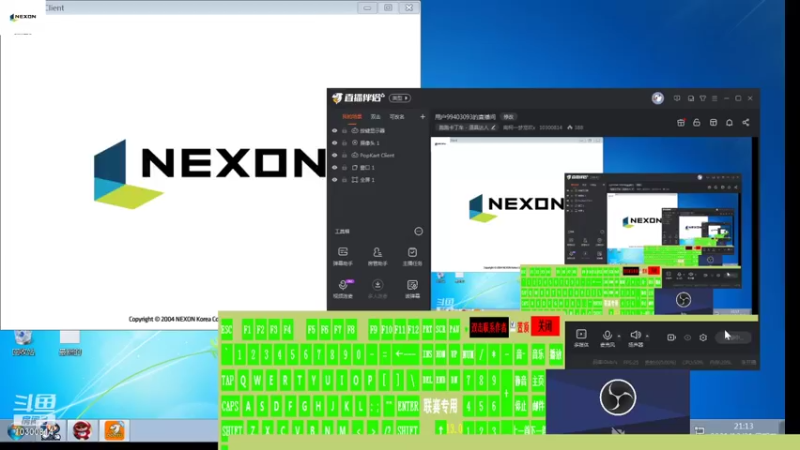The width and height of the screenshot is (800, 450).
Task: Click the ENTER key on keyboard overlay
Action: 408,407
